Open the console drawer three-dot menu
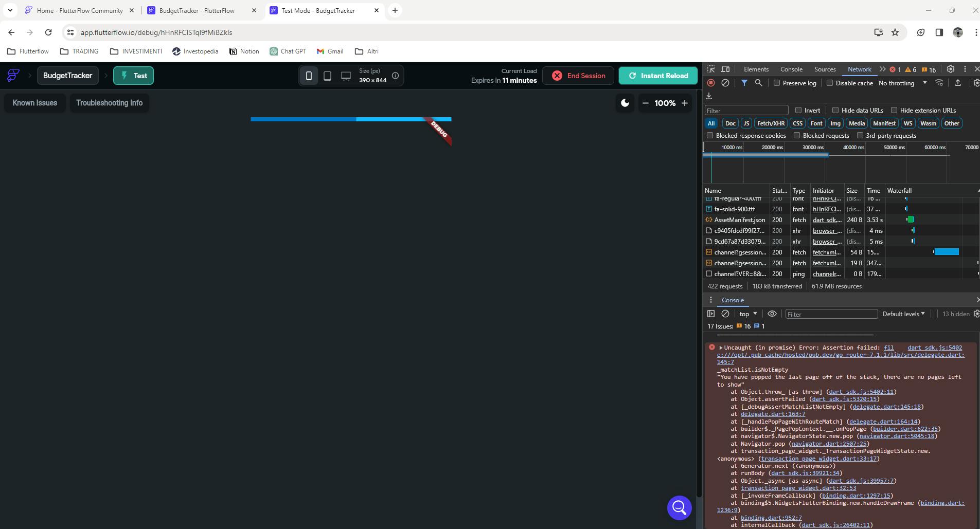Screen dimensions: 980x529 pyautogui.click(x=711, y=300)
